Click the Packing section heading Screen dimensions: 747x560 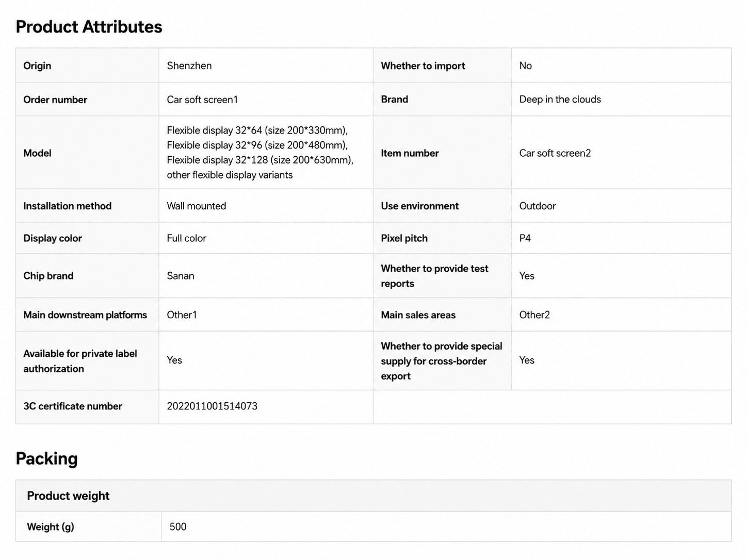46,458
